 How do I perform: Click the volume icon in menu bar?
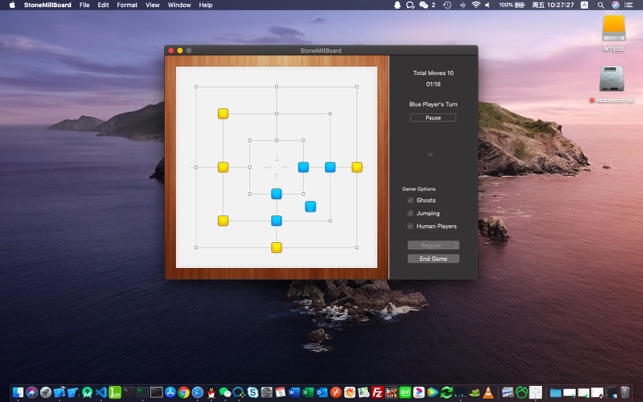[x=487, y=5]
